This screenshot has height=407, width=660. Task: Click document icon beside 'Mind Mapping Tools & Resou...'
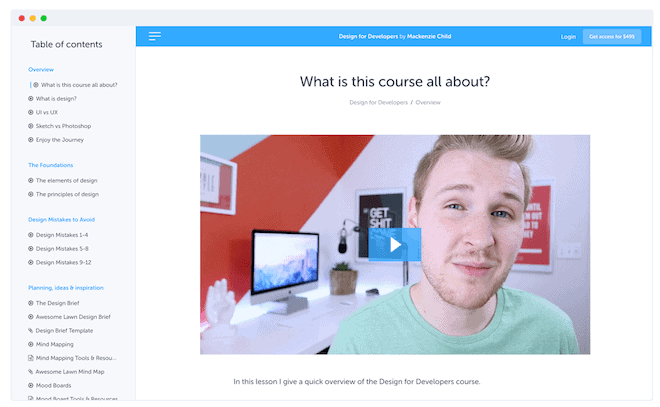pyautogui.click(x=31, y=358)
